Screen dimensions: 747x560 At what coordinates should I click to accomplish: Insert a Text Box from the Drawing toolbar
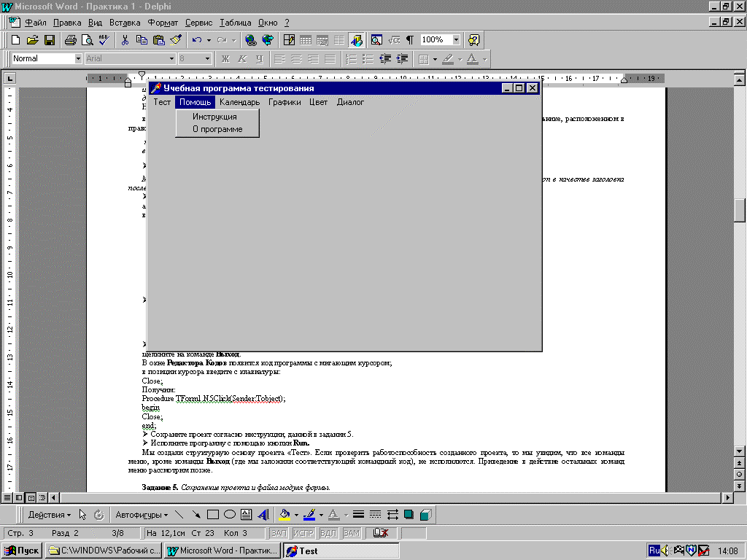(x=247, y=515)
